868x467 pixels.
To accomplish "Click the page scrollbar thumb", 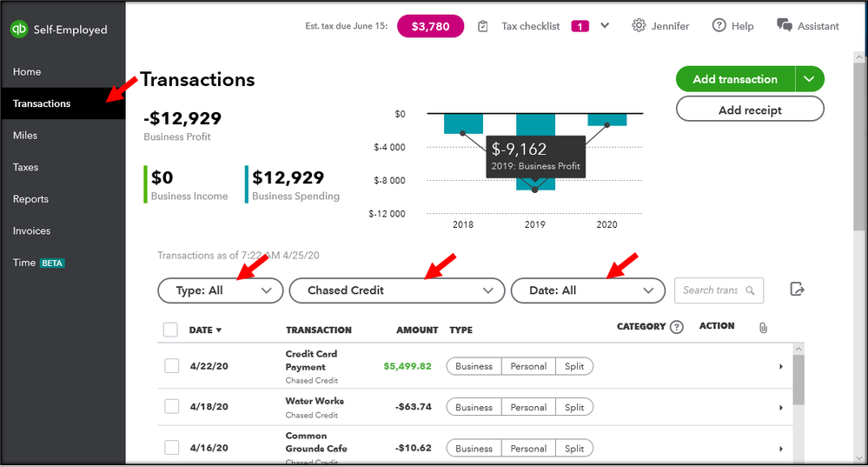I will [859, 147].
